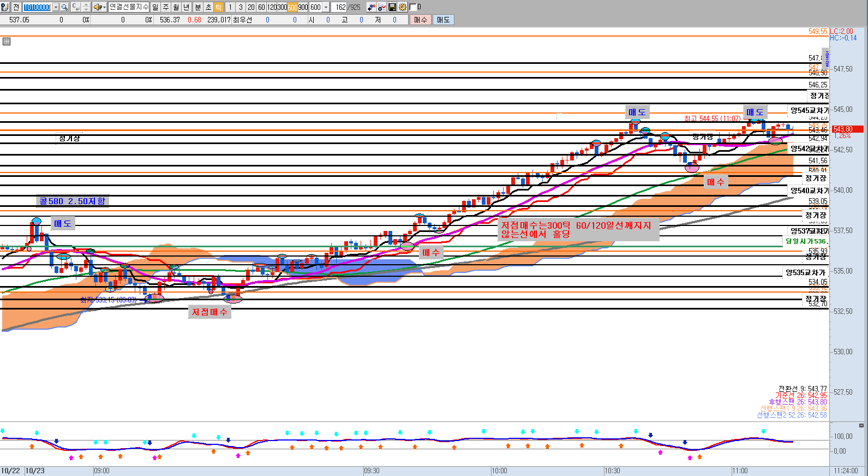Select the 120 tick interval
The width and height of the screenshot is (868, 476).
pos(271,7)
